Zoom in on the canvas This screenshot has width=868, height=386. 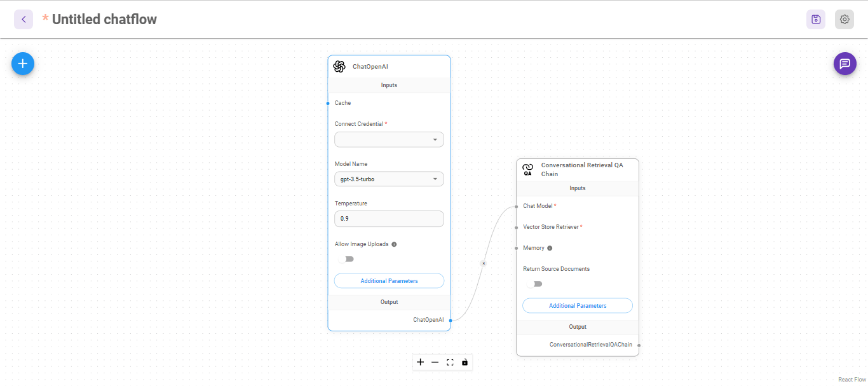coord(420,362)
